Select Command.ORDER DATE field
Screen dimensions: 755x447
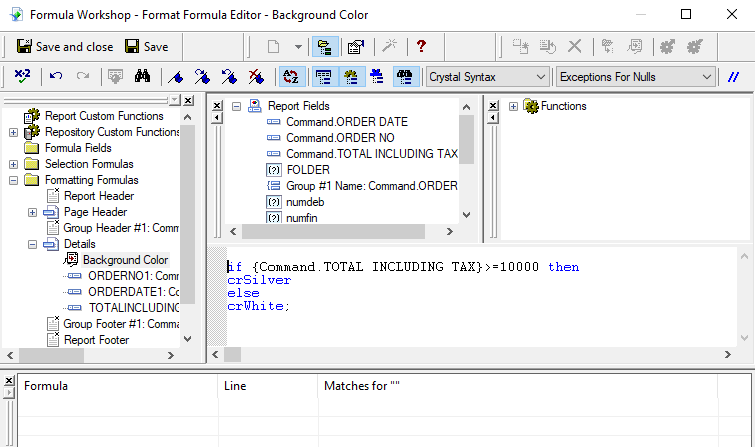click(347, 122)
